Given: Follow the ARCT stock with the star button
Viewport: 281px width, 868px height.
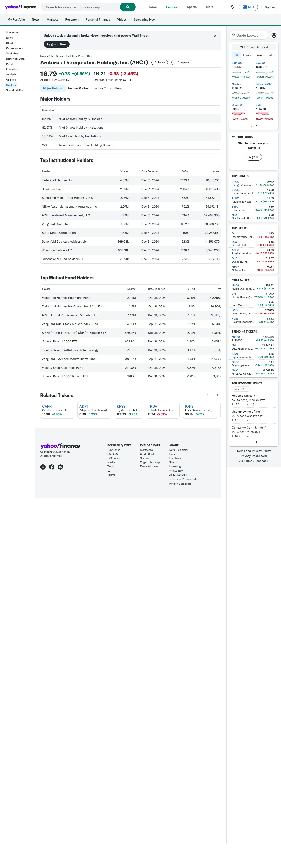Looking at the screenshot, I should pyautogui.click(x=160, y=62).
